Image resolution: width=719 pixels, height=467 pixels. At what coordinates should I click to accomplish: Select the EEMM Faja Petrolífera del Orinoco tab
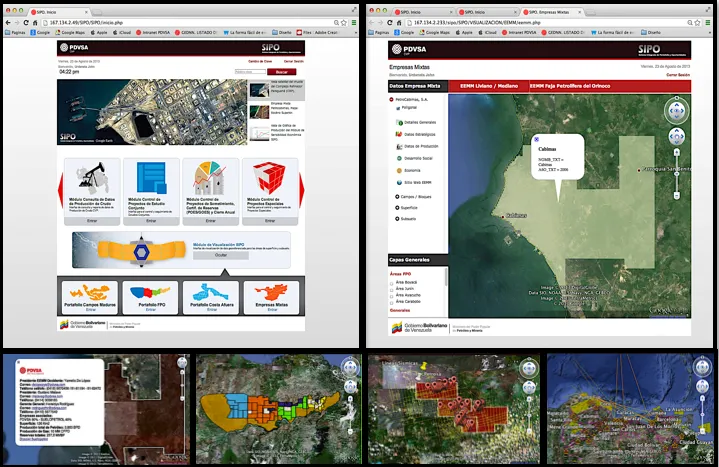pyautogui.click(x=570, y=86)
